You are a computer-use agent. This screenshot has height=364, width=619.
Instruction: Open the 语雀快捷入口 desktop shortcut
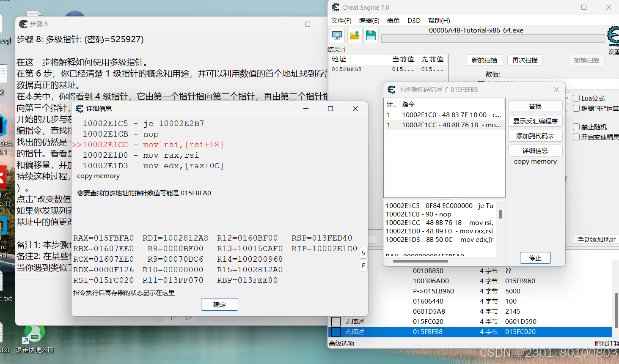pos(35,339)
